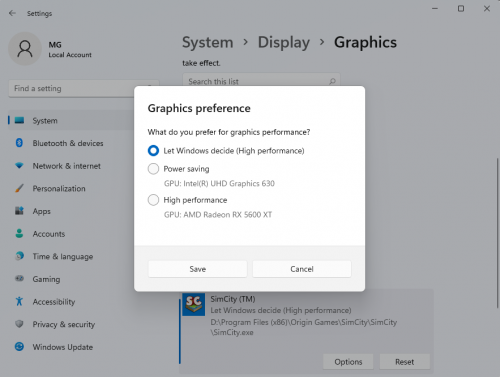The image size is (500, 377).
Task: Save the graphics preference
Action: coord(198,269)
